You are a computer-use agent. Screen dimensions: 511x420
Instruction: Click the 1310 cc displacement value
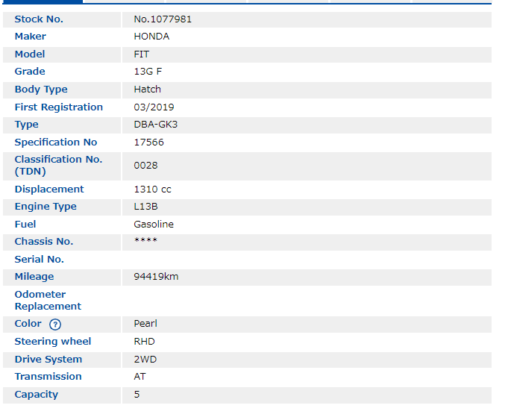pyautogui.click(x=152, y=189)
